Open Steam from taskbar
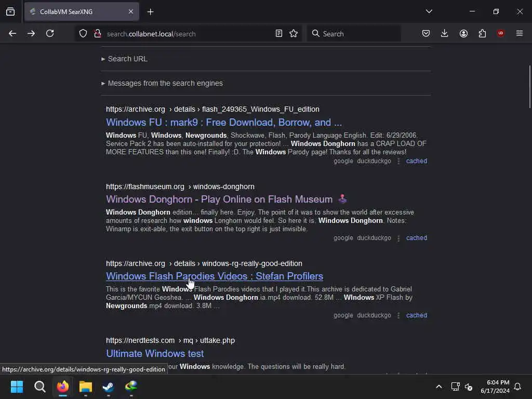The image size is (532, 399). pos(108,387)
